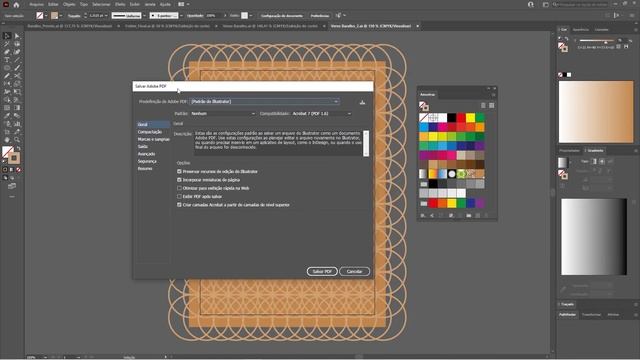Select Segurança in PDF dialog sidebar

pyautogui.click(x=147, y=161)
